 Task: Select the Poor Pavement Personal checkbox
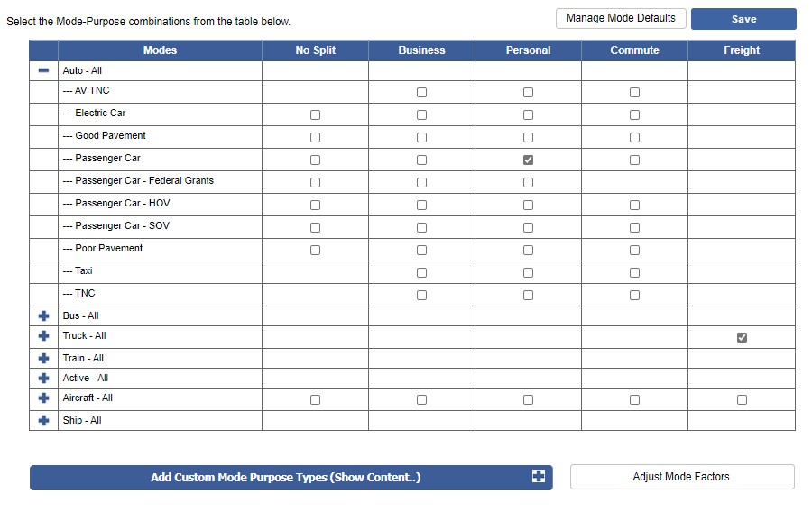click(528, 250)
